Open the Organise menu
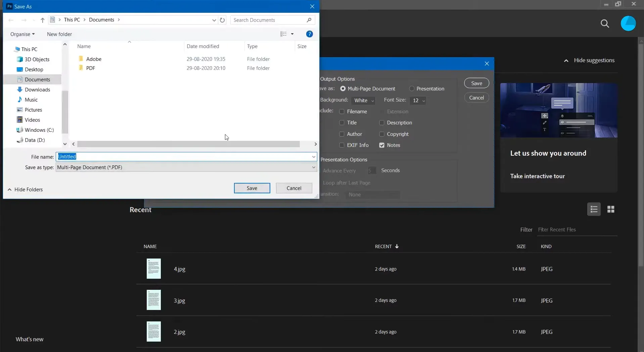This screenshot has height=352, width=644. (22, 34)
